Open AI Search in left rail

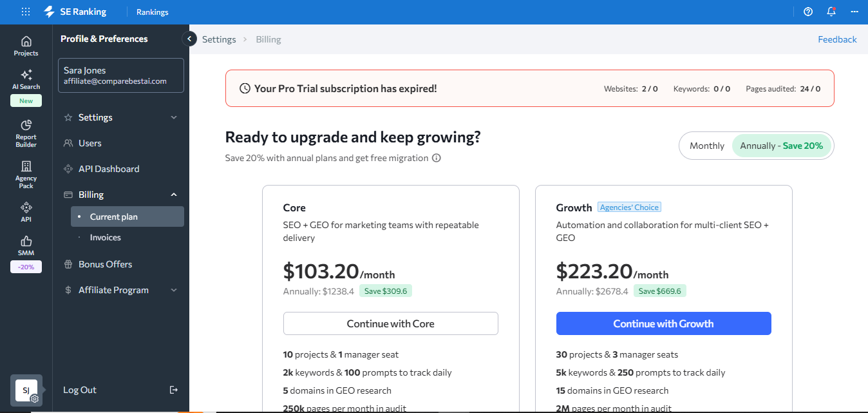click(x=26, y=79)
